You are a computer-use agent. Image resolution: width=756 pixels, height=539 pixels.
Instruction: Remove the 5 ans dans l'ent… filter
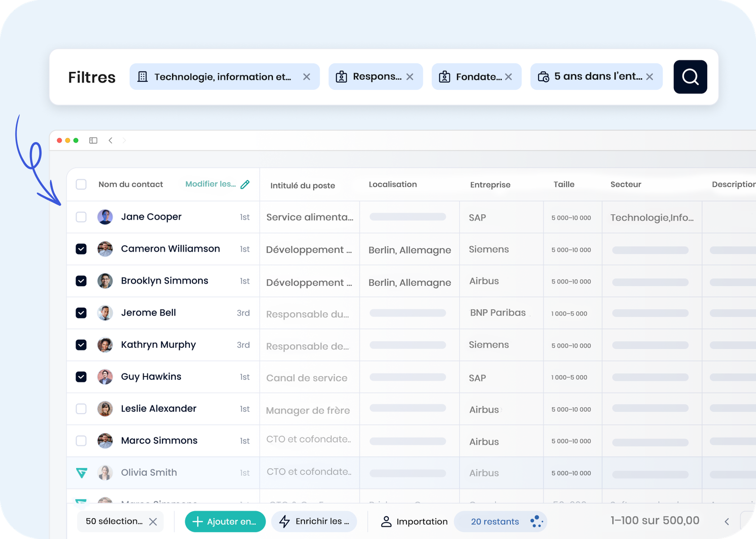coord(650,77)
